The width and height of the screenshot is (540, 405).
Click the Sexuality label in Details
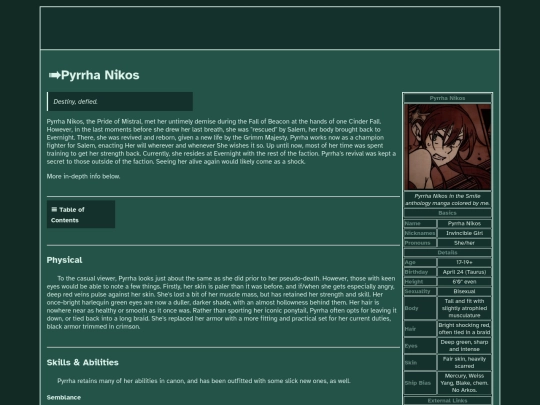click(x=420, y=291)
